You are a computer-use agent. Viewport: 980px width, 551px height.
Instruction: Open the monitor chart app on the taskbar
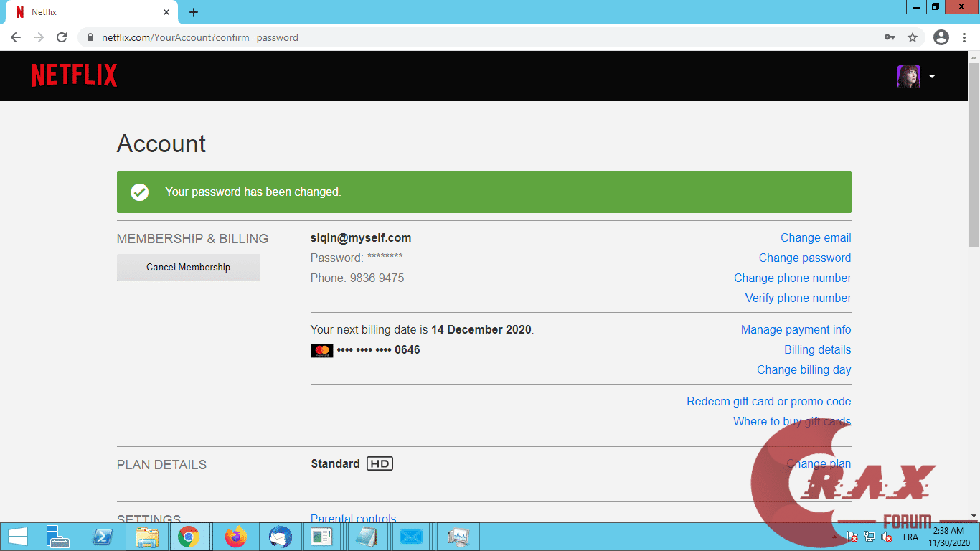457,537
